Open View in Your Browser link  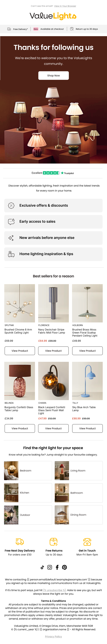(65, 6)
